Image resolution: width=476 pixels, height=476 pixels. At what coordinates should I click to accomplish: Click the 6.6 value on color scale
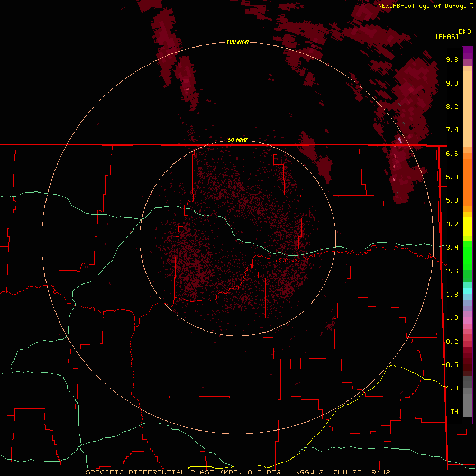(x=452, y=153)
